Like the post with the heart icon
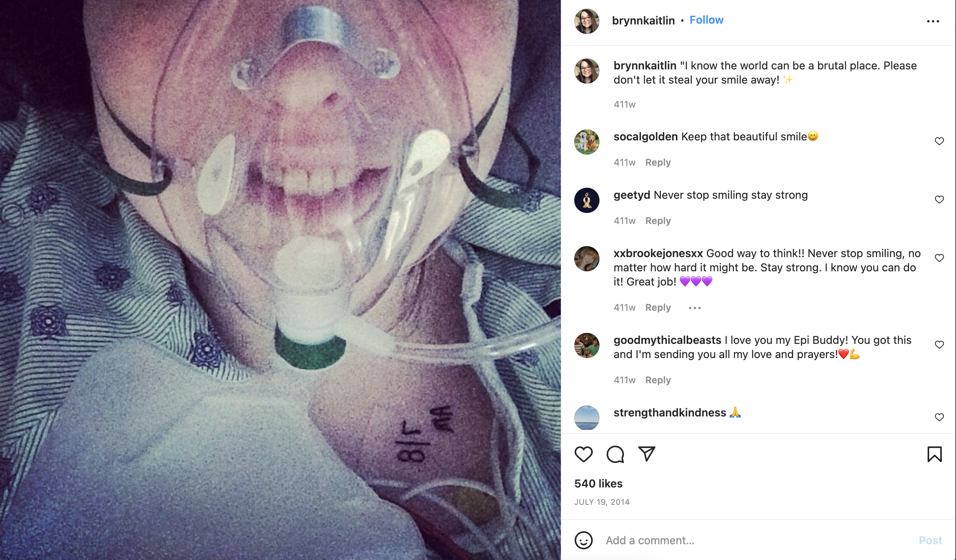 (x=583, y=454)
